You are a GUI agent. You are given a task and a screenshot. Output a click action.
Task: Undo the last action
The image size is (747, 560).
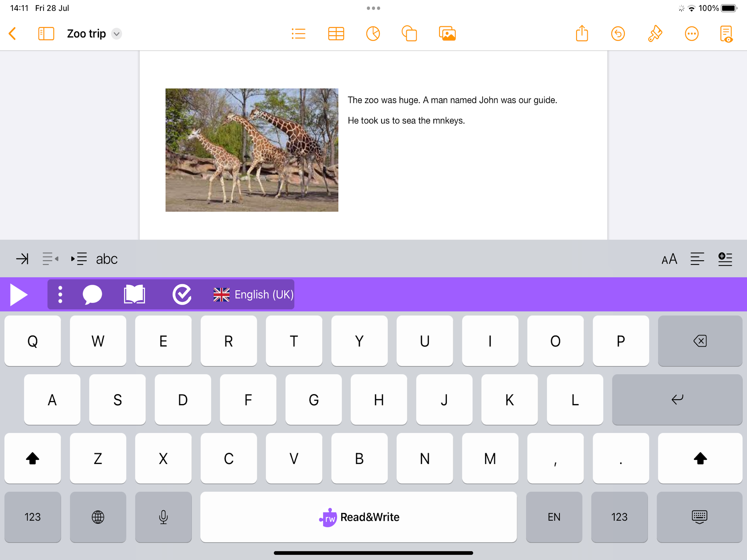pyautogui.click(x=618, y=34)
